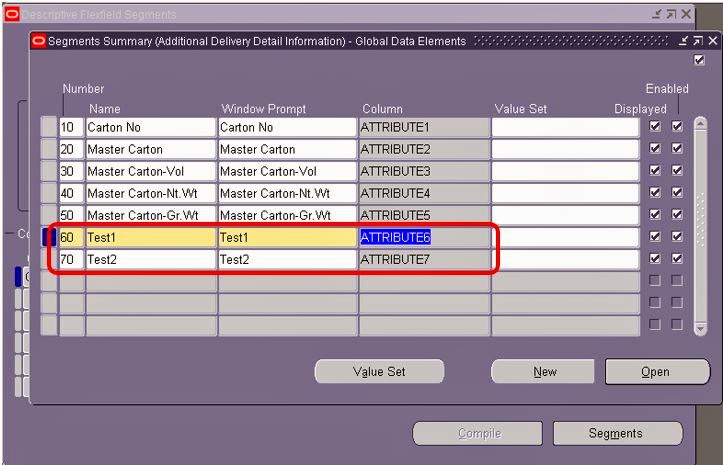Click the New button
723x465 pixels.
tap(543, 371)
